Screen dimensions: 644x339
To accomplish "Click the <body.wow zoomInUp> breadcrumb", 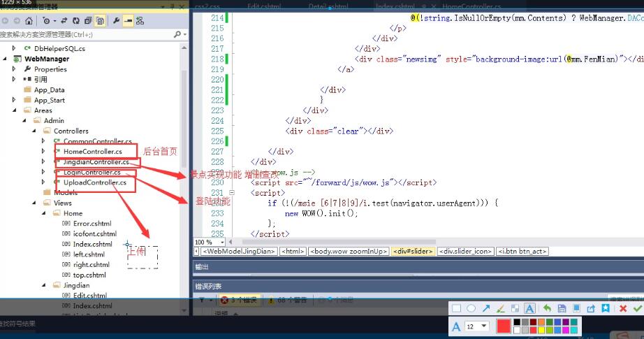I will click(x=349, y=251).
